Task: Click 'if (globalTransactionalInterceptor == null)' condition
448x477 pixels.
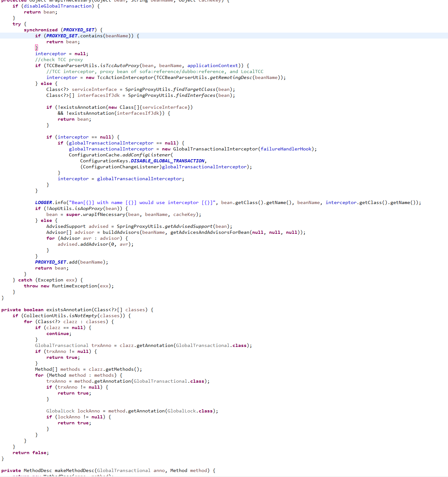Action: [x=121, y=143]
